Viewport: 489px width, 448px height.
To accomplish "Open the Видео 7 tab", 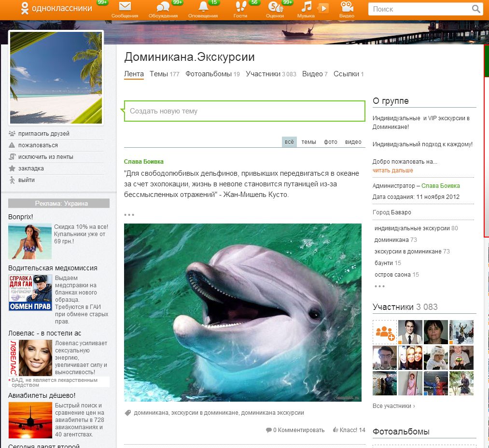I will coord(315,74).
